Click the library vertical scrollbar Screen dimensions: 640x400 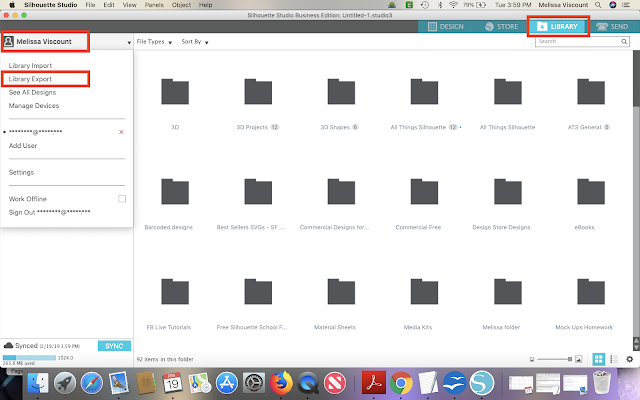pos(636,78)
